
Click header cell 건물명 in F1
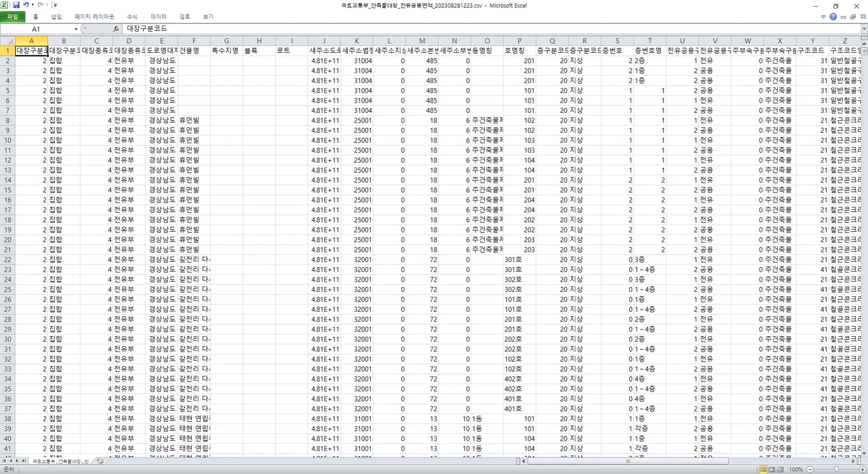[194, 50]
